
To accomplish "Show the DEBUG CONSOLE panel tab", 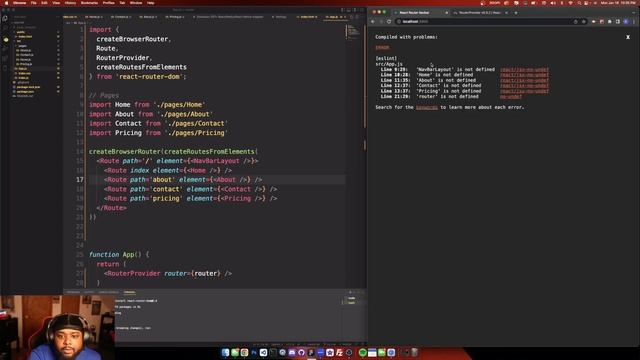I will (x=109, y=292).
